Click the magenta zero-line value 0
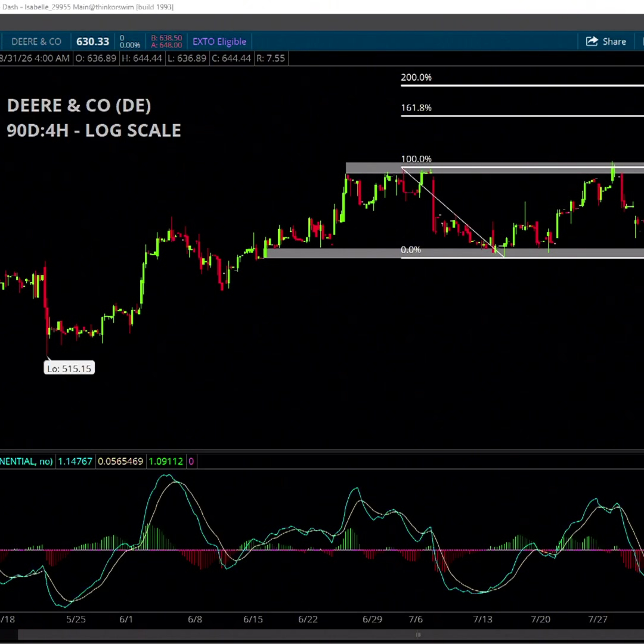The height and width of the screenshot is (644, 644). [191, 461]
